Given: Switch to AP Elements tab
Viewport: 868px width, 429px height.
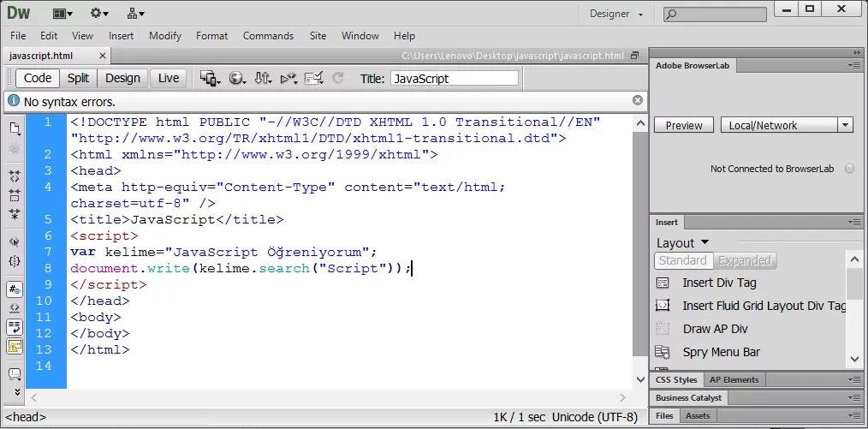Looking at the screenshot, I should tap(734, 379).
